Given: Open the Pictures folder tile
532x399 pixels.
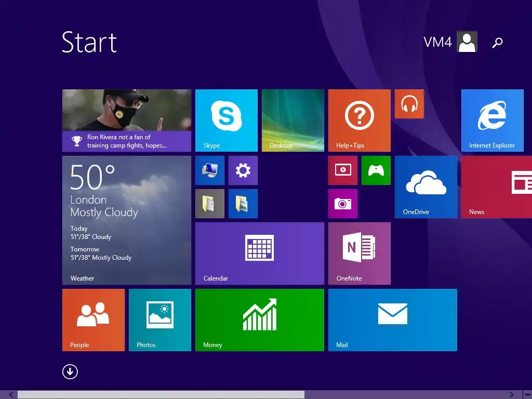Looking at the screenshot, I should coord(243,204).
